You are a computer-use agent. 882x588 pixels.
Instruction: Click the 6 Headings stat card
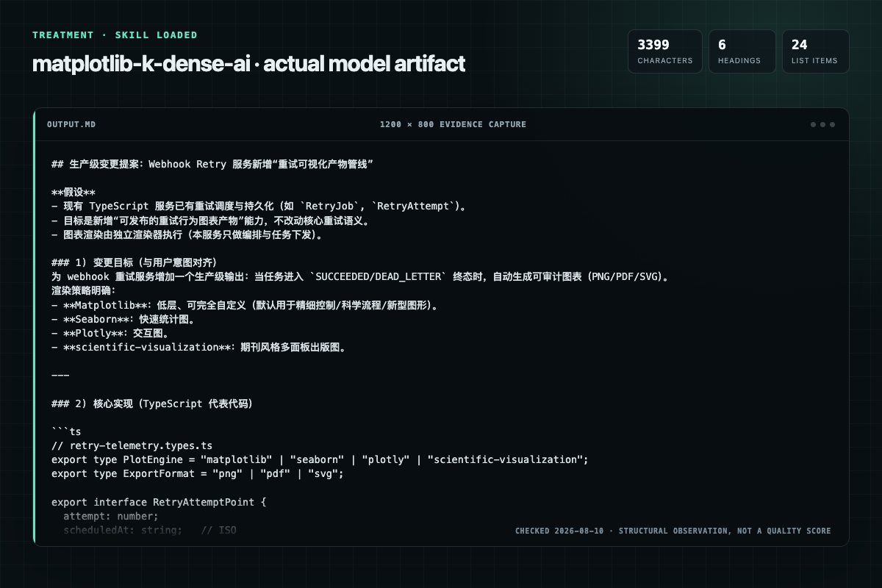(742, 51)
